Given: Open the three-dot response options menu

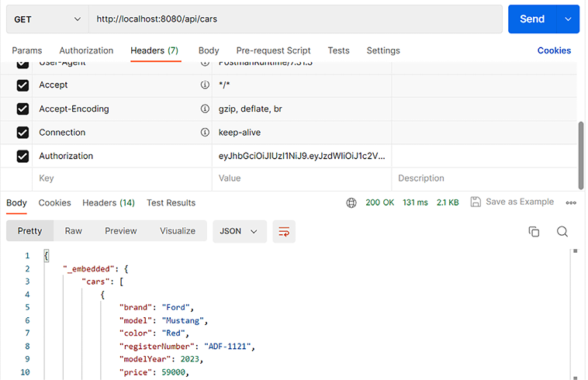Looking at the screenshot, I should coord(571,202).
